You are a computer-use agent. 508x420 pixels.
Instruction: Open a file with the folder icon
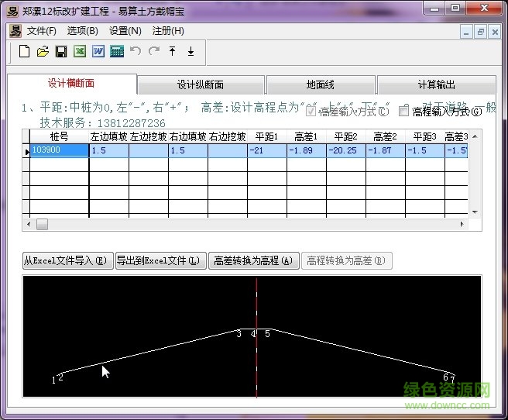coord(43,52)
